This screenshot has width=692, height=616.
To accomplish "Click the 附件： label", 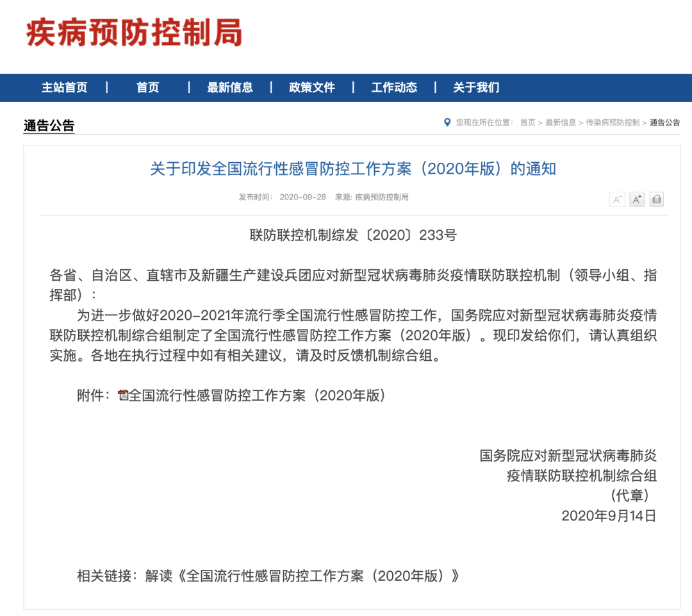I will [94, 395].
